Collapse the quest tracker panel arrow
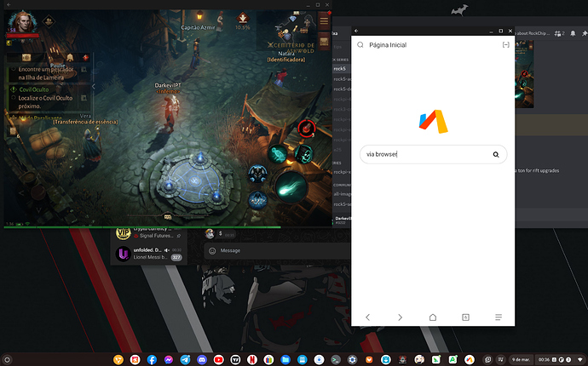 94,87
